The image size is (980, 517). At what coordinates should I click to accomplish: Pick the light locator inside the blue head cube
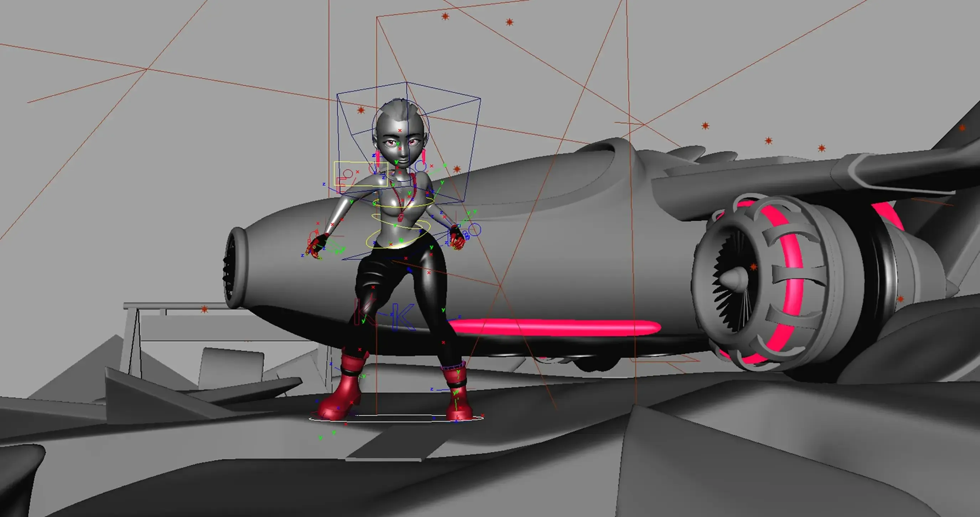pyautogui.click(x=361, y=111)
